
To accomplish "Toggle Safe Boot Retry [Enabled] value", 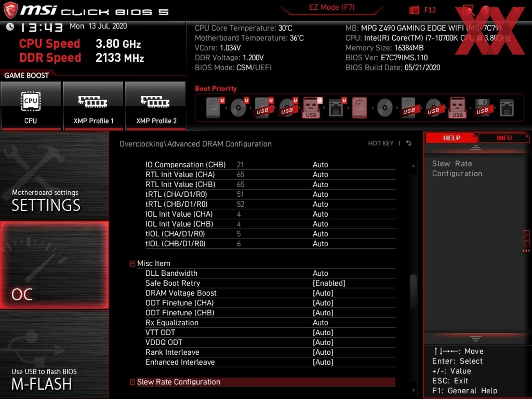I will pyautogui.click(x=329, y=283).
